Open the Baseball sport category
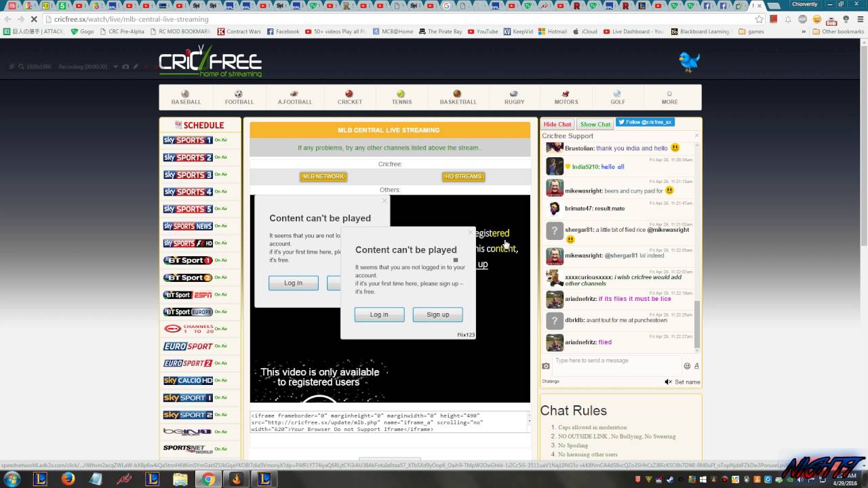This screenshot has width=868, height=488. (186, 98)
